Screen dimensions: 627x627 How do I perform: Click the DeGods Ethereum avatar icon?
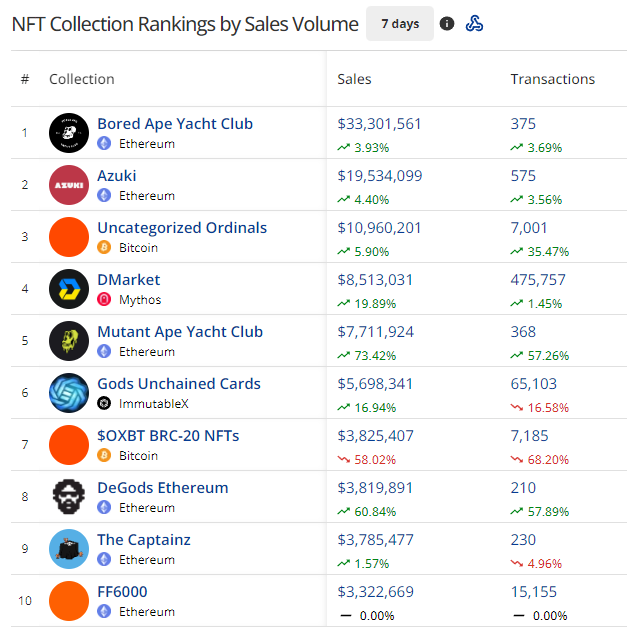(x=69, y=497)
